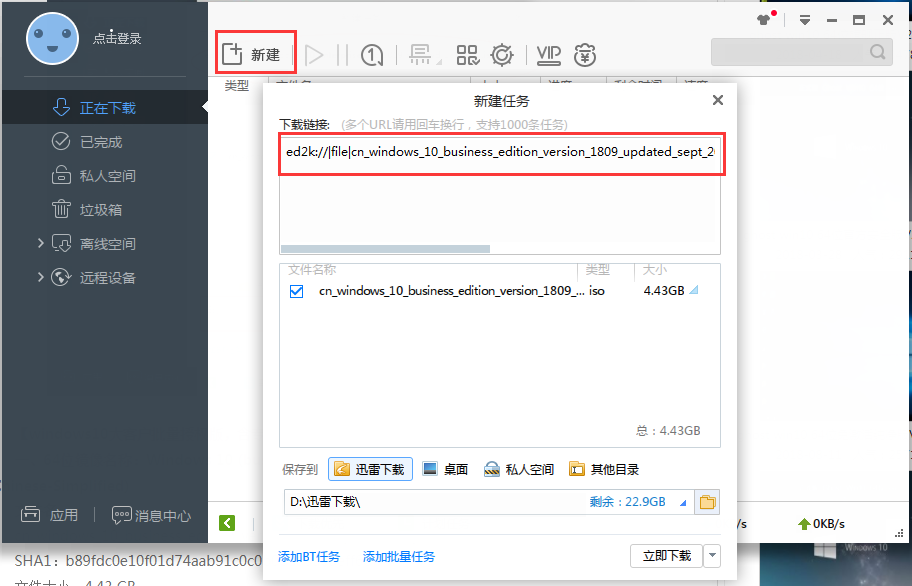Open the save path history dropdown arrow
The height and width of the screenshot is (586, 912).
(x=683, y=503)
